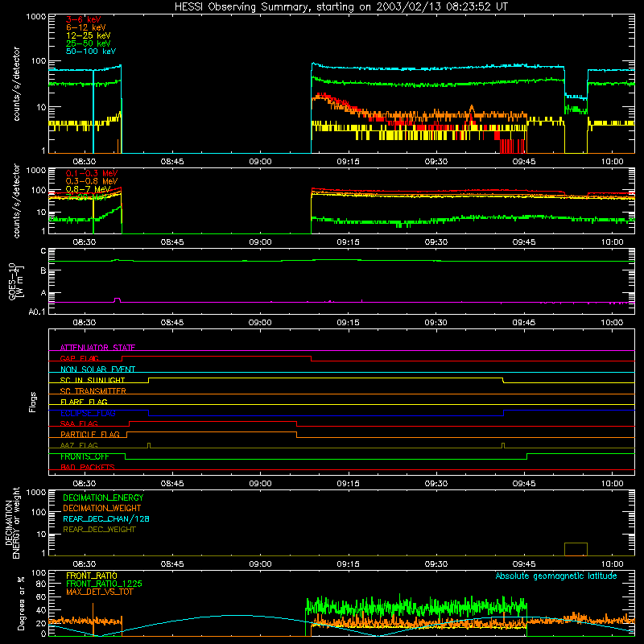Click the 0.3-0.8 MeV legend label
644x644 pixels.
coord(92,181)
